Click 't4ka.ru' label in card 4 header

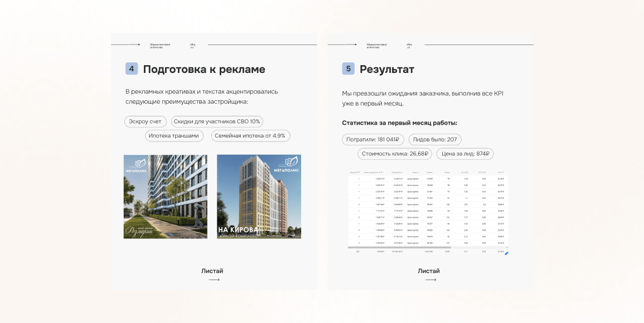pos(192,46)
